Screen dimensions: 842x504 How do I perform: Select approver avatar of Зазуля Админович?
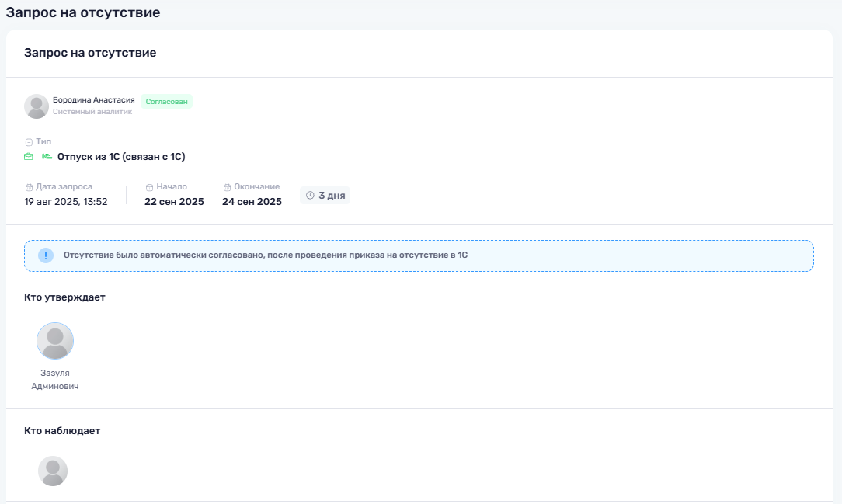click(55, 341)
